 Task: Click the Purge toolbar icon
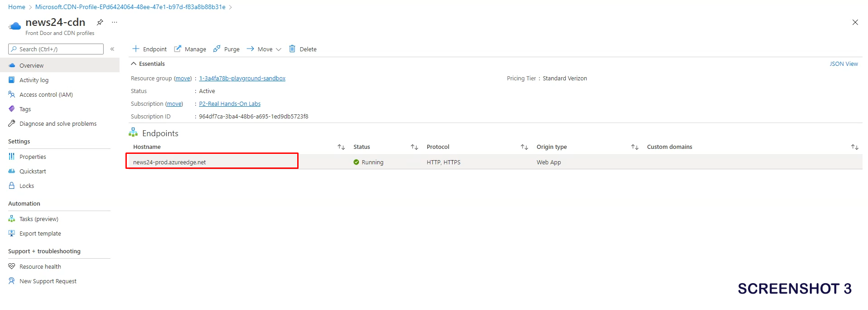point(217,49)
